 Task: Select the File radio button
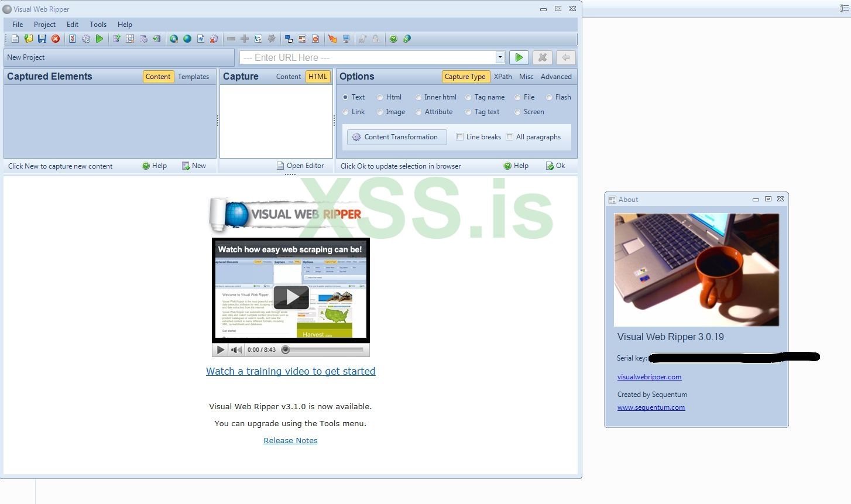coord(517,97)
